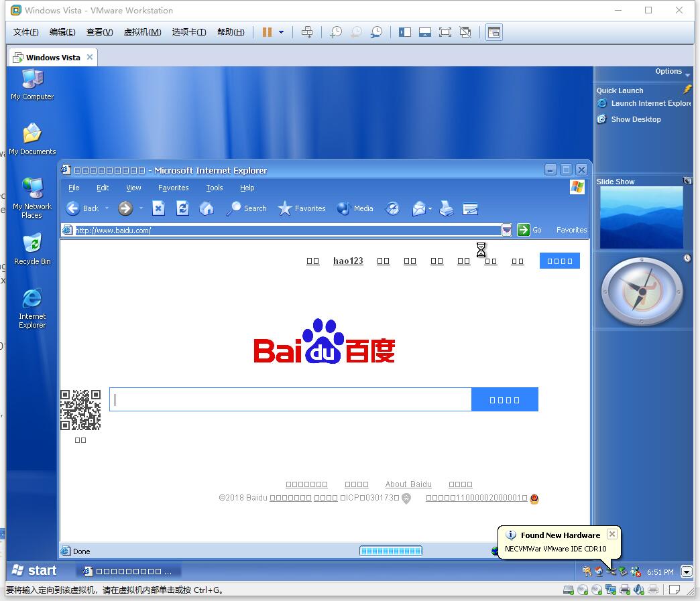The width and height of the screenshot is (700, 601).
Task: Show the VMware library sidebar view
Action: (x=405, y=32)
